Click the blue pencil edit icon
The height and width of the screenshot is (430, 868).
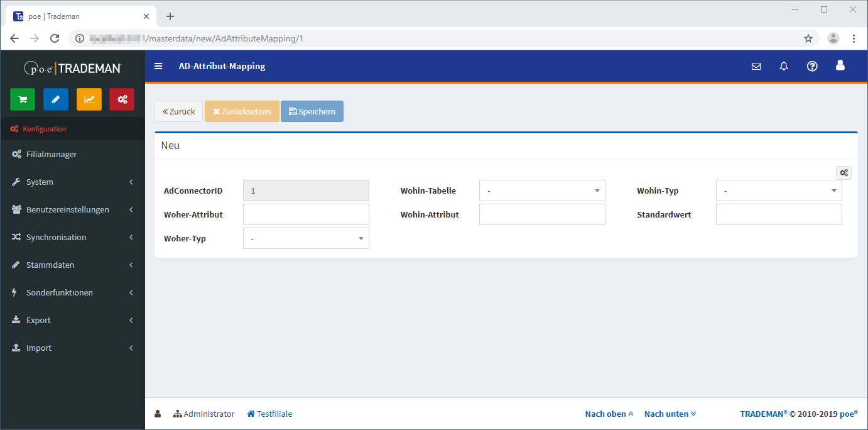coord(56,99)
